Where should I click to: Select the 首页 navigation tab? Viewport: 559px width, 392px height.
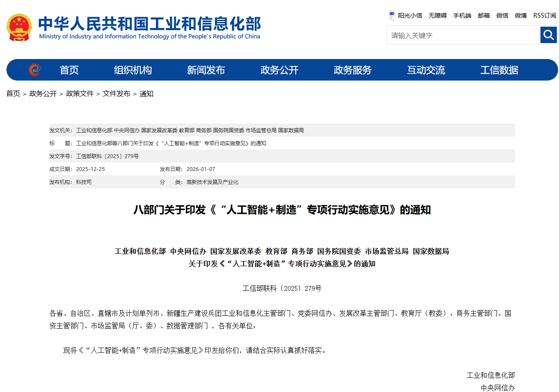(69, 70)
